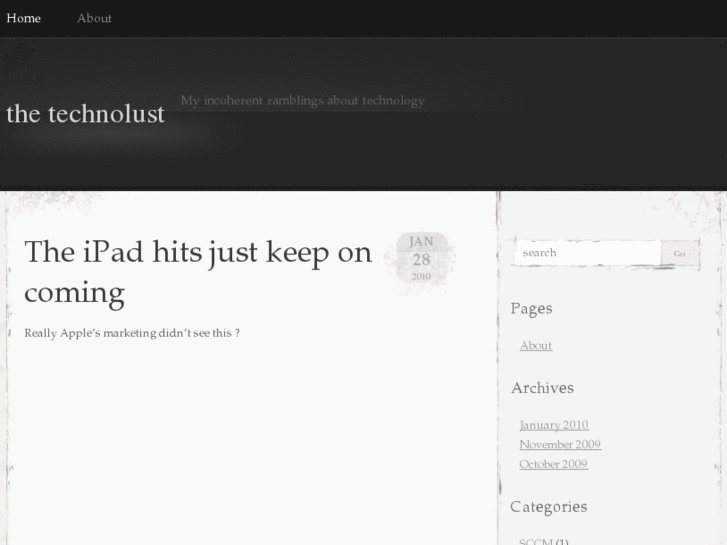View October 2009 archive
This screenshot has width=727, height=545.
pyautogui.click(x=554, y=464)
